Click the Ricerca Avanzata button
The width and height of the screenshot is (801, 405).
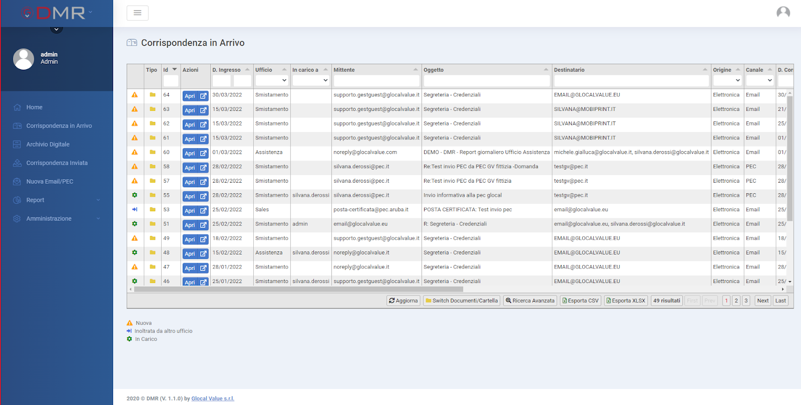(530, 301)
